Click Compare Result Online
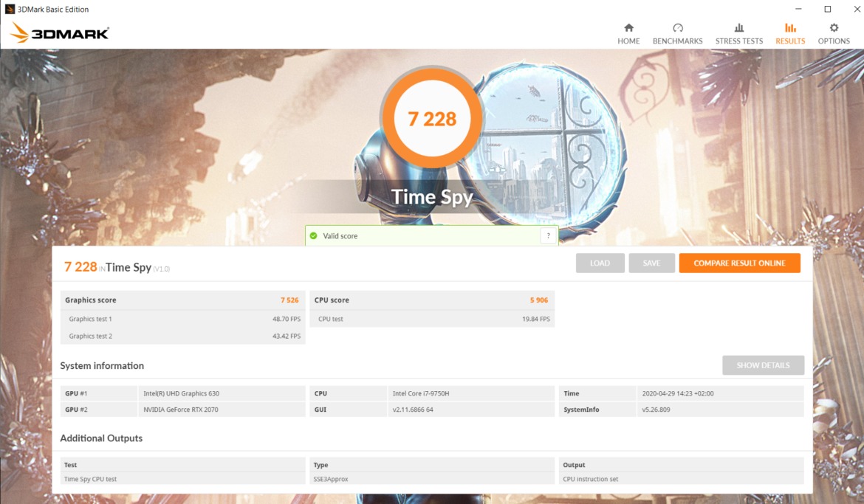The image size is (864, 504). 739,263
